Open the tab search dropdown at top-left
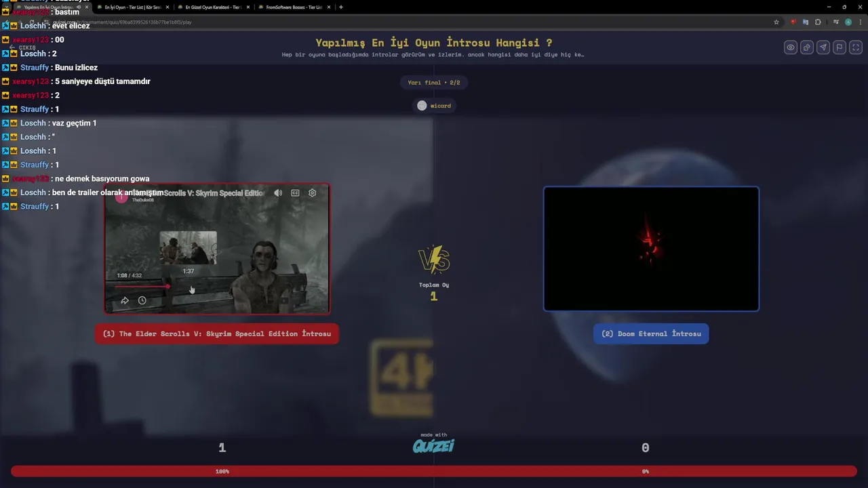The width and height of the screenshot is (868, 488). (6, 7)
